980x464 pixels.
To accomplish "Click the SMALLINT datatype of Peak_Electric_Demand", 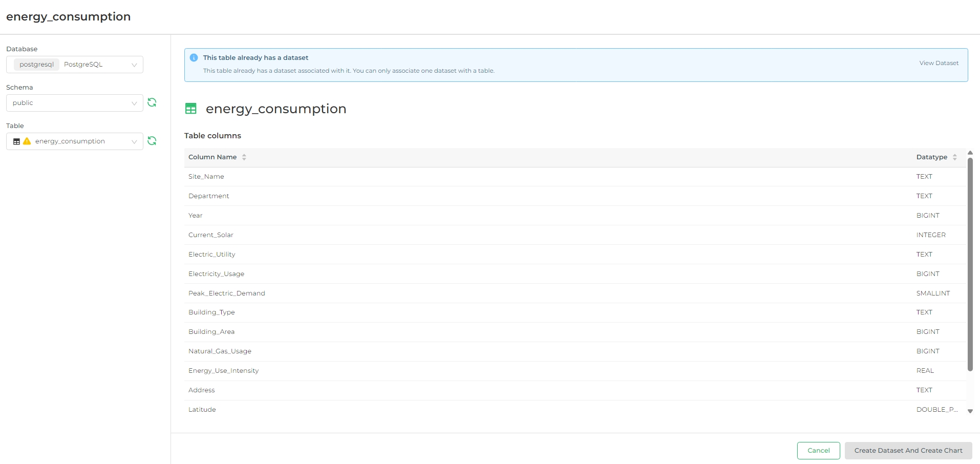I will tap(933, 293).
